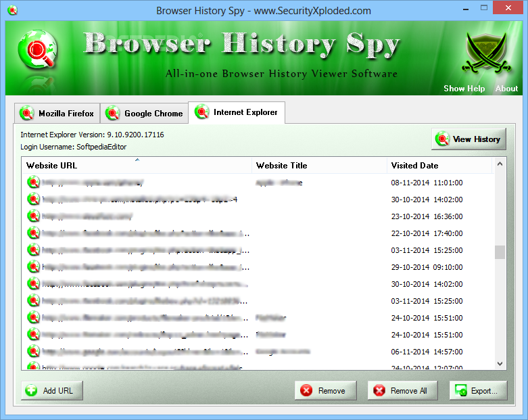Click the Login Username SoftpediaEditor text
This screenshot has width=528, height=420.
point(74,147)
